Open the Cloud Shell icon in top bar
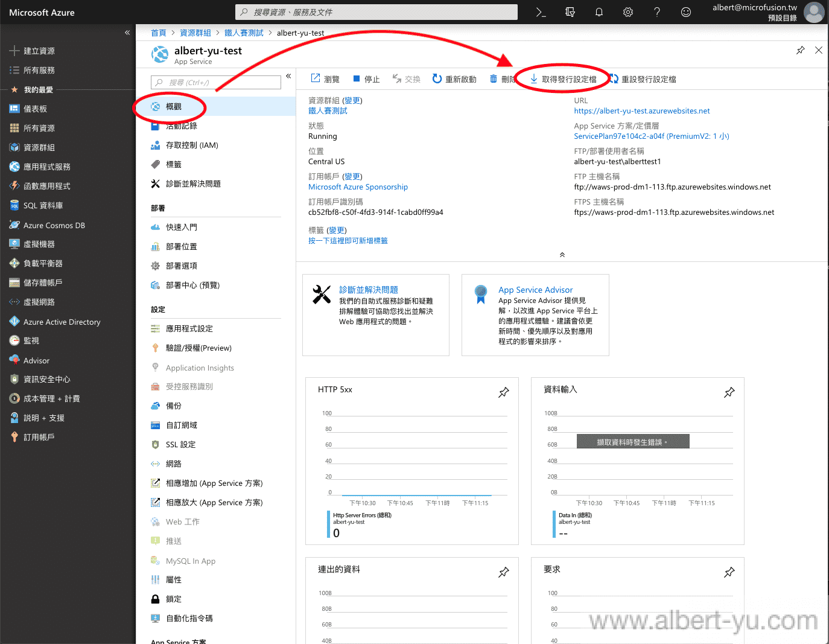The height and width of the screenshot is (644, 829). click(541, 12)
